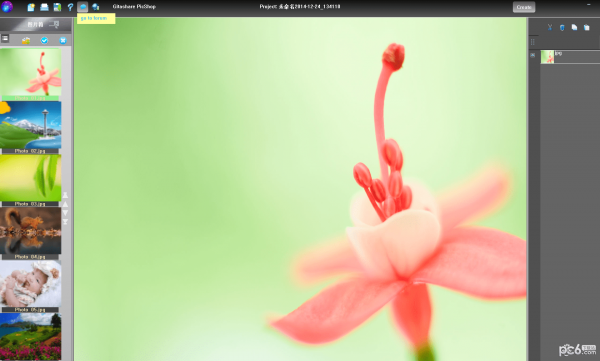
Task: Click the layer panel grip handle
Action: click(x=533, y=42)
